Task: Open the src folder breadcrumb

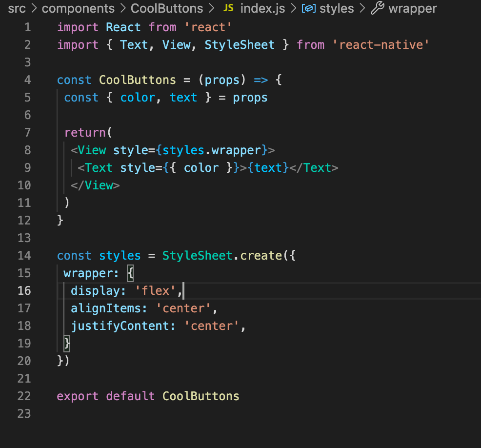Action: coord(17,8)
